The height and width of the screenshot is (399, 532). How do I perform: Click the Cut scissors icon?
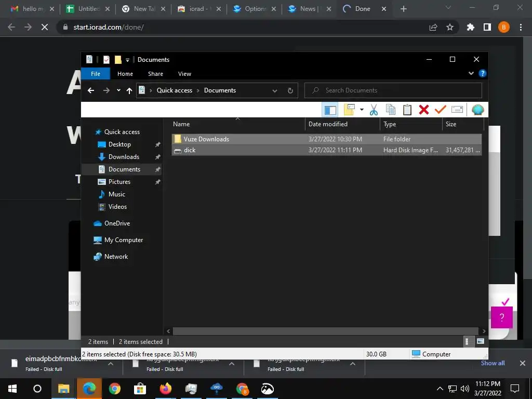click(x=374, y=110)
